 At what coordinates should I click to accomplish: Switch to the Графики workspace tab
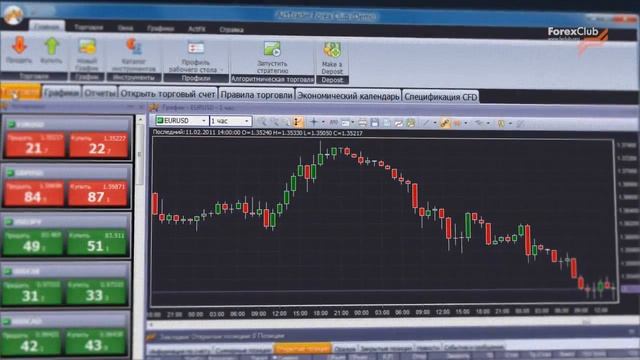[61, 93]
